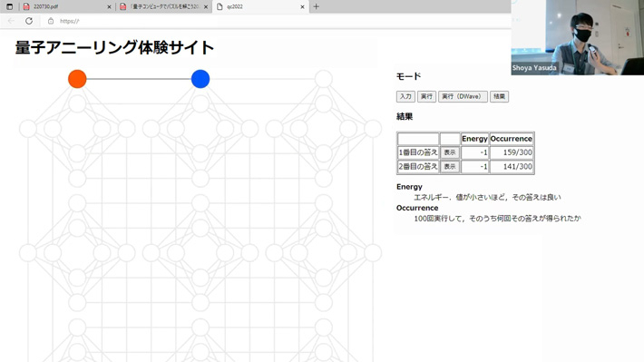Switch to the 量子コンピュータでパズルを解こう tab
This screenshot has width=644, height=362.
point(164,7)
